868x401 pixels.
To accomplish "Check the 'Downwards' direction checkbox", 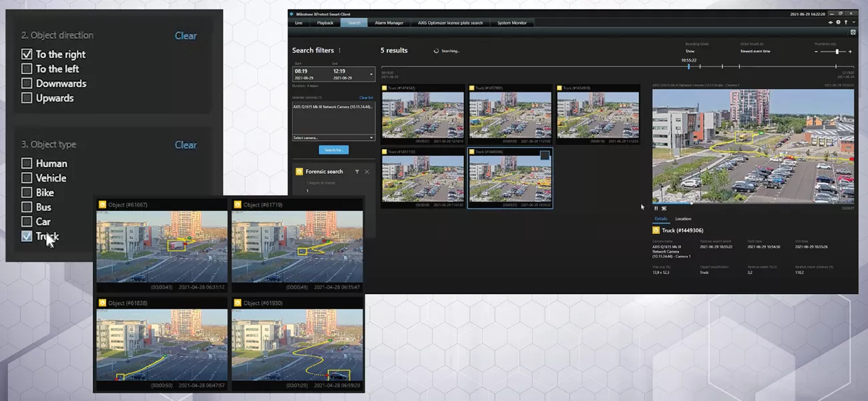I will (27, 83).
